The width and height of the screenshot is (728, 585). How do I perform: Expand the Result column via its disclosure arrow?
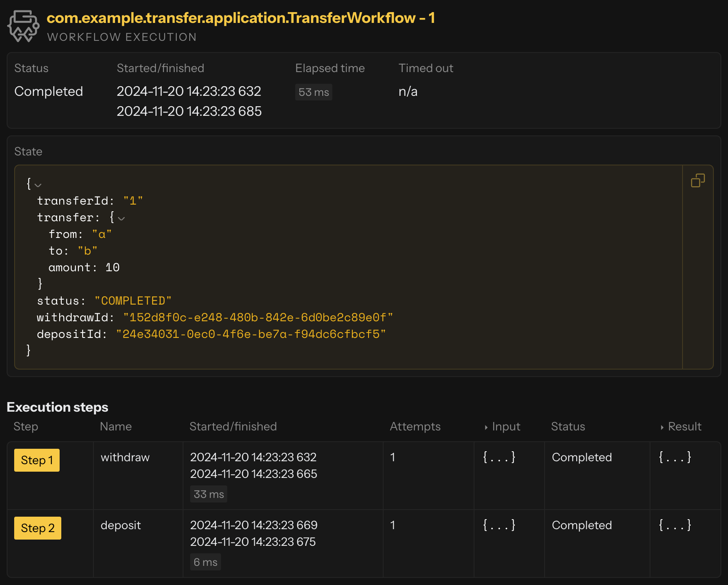[x=662, y=427]
